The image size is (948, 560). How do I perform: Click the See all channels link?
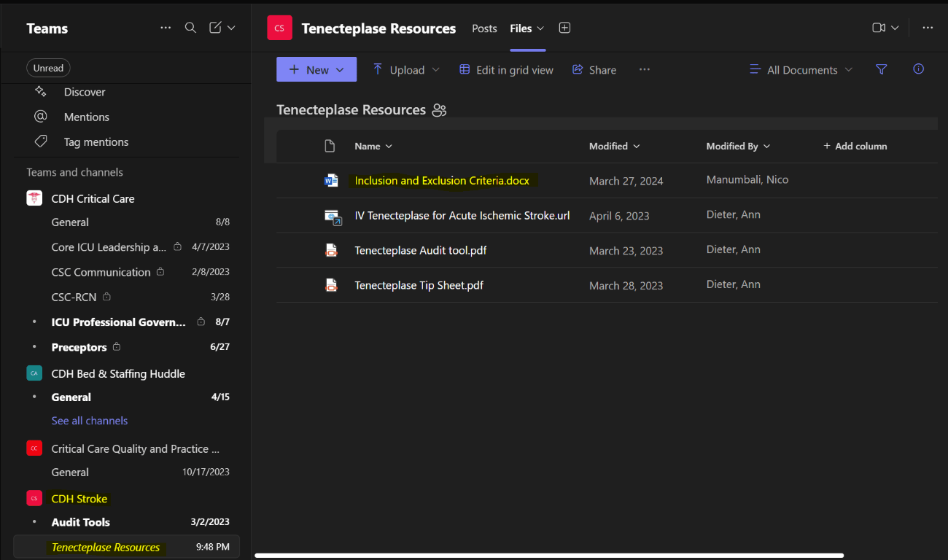point(90,421)
